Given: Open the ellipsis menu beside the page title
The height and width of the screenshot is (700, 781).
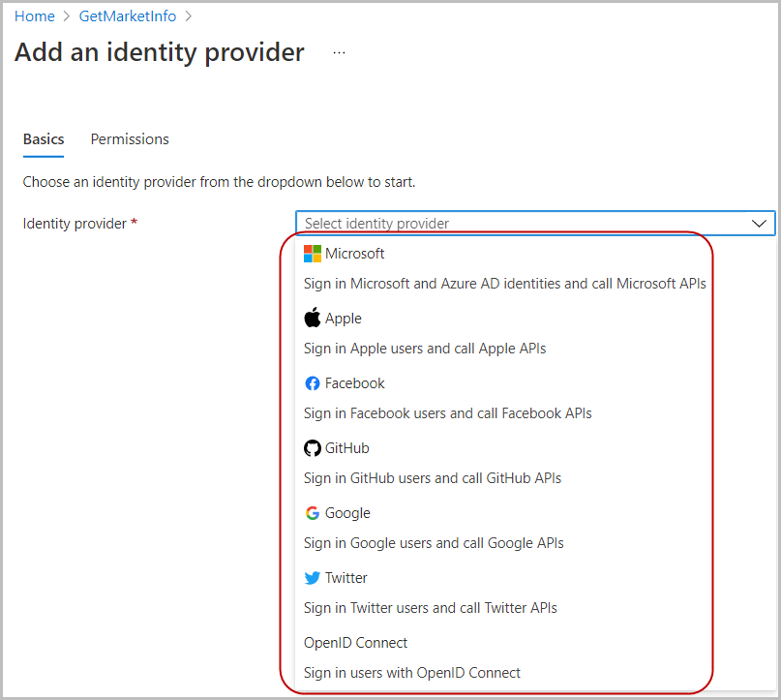Looking at the screenshot, I should pyautogui.click(x=339, y=53).
